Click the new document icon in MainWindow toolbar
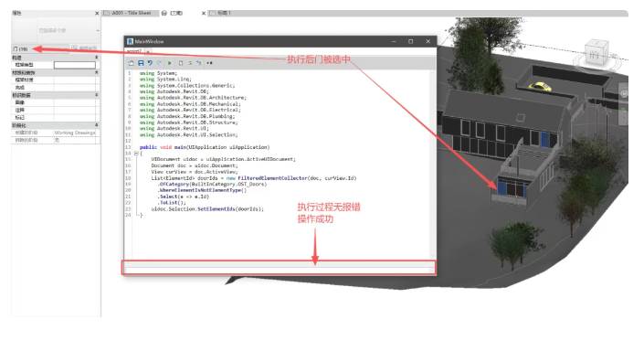Image resolution: width=644 pixels, height=340 pixels. [x=181, y=63]
